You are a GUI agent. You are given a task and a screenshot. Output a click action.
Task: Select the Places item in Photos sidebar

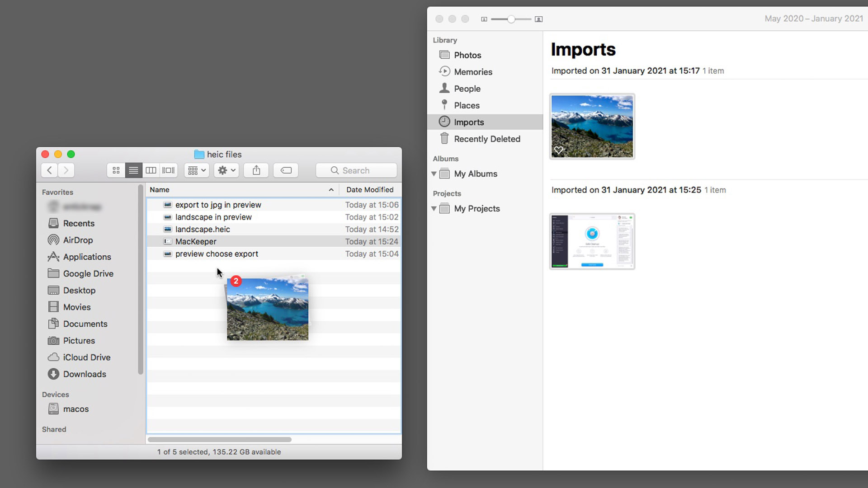point(467,105)
